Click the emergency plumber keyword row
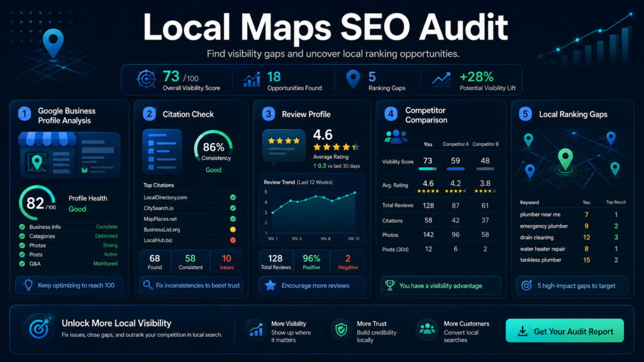 coord(573,226)
